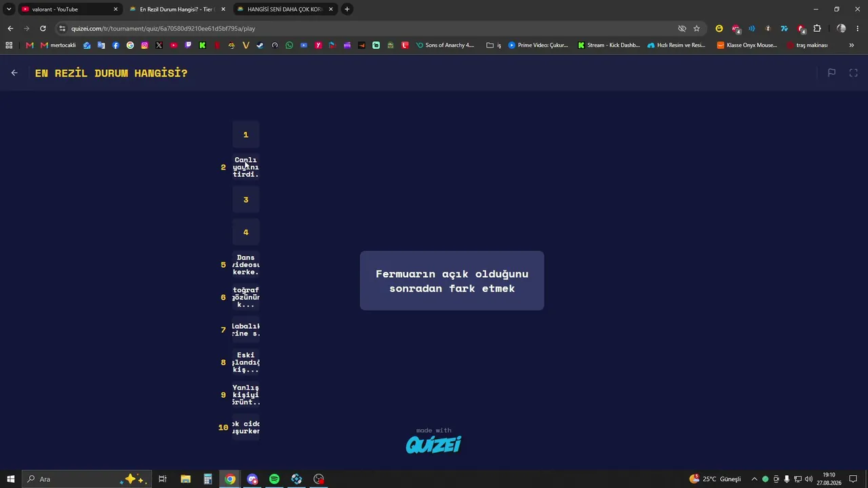Go back using the quiz header arrow
The width and height of the screenshot is (868, 488).
14,73
